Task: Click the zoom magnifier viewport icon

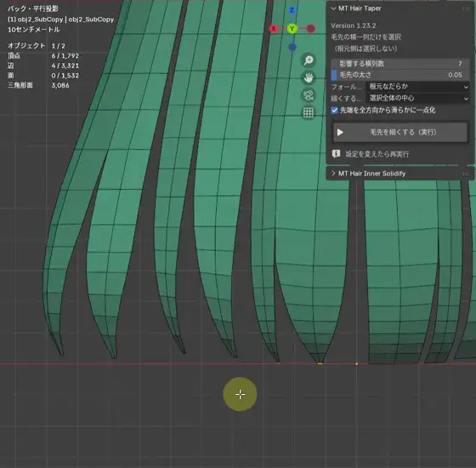Action: [x=309, y=60]
